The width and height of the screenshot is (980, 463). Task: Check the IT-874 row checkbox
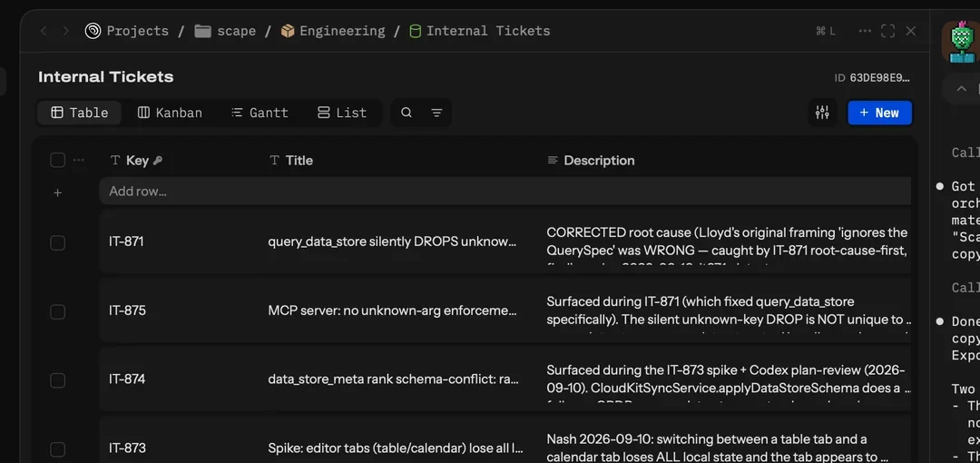point(57,380)
